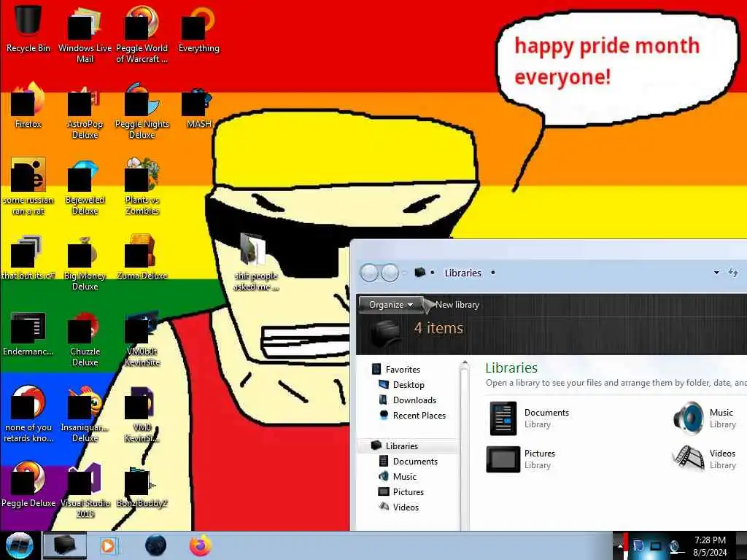The width and height of the screenshot is (747, 560).
Task: Click the taskbar clock showing 7:28 PM
Action: coord(710,545)
